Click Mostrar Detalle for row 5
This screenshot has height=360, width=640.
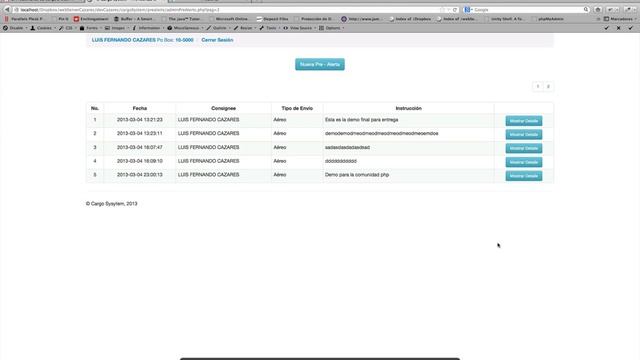pyautogui.click(x=524, y=176)
